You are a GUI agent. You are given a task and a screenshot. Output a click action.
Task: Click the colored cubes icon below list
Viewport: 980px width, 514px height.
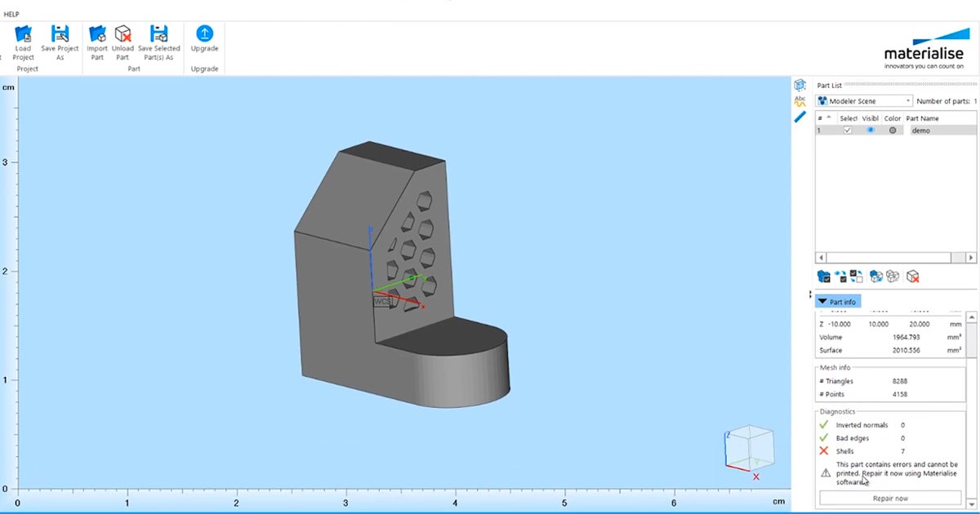tap(876, 277)
